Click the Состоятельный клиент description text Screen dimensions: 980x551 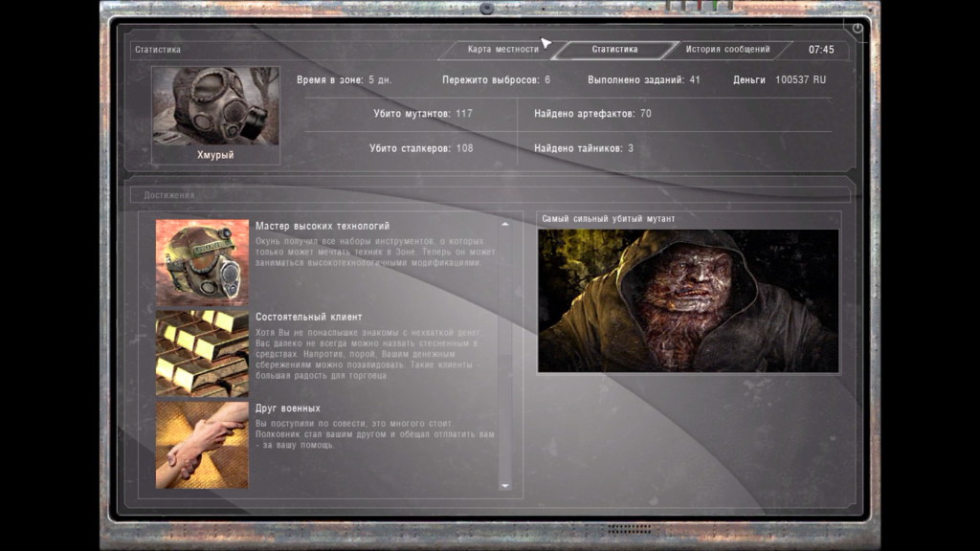(369, 354)
